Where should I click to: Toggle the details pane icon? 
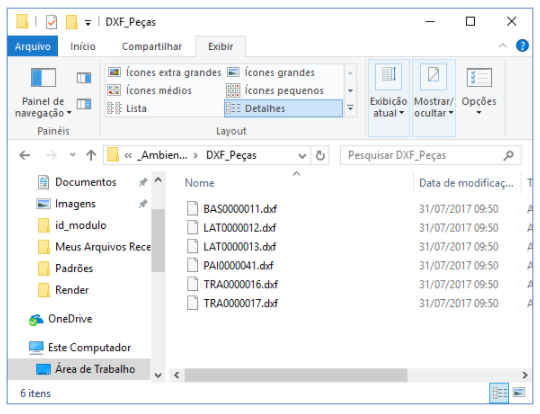point(84,104)
